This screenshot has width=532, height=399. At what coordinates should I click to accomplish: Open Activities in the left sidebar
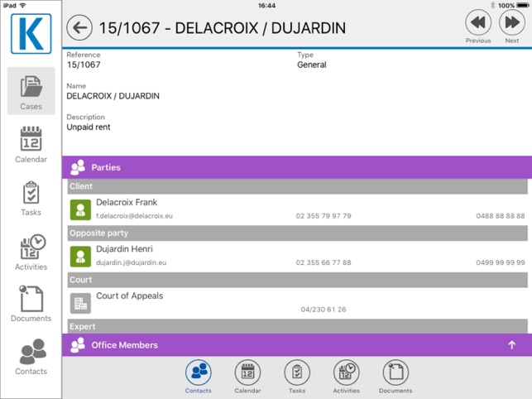pos(31,252)
